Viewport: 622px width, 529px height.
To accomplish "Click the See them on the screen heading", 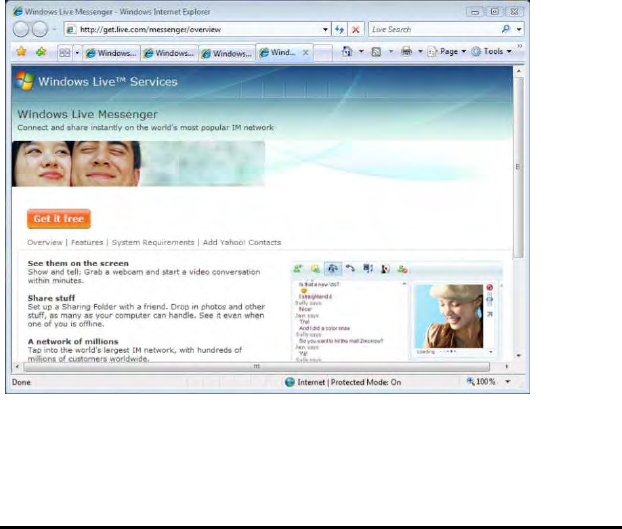I will 78,263.
